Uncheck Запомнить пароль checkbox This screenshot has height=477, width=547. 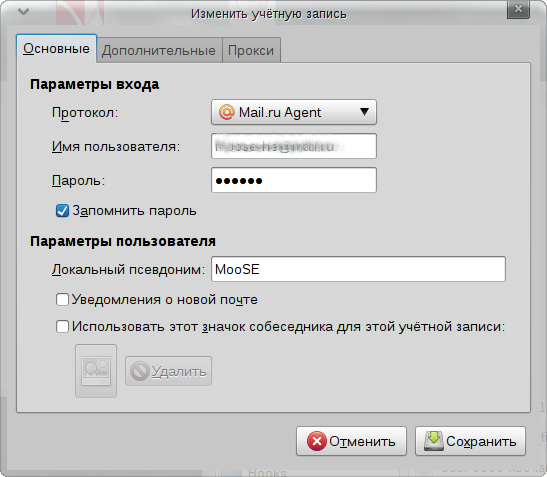click(62, 211)
